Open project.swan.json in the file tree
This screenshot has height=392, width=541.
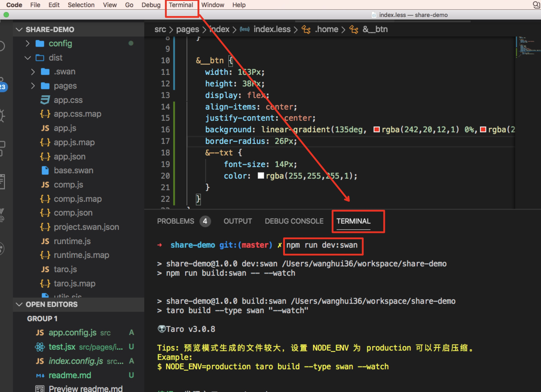(86, 227)
